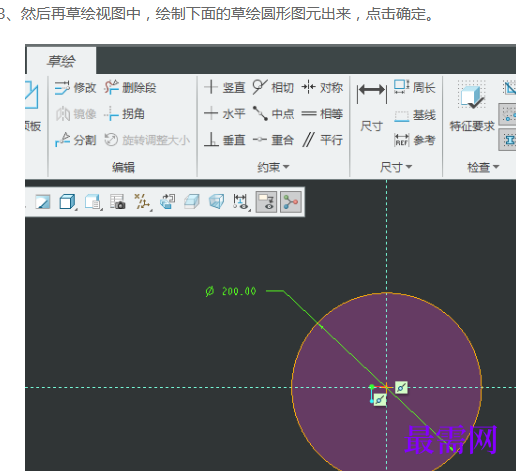Open the saved views list icon

93,202
